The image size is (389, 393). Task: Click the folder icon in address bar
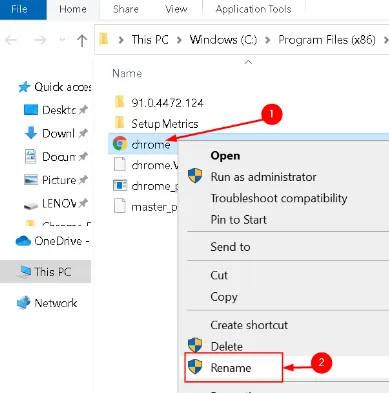coord(104,40)
